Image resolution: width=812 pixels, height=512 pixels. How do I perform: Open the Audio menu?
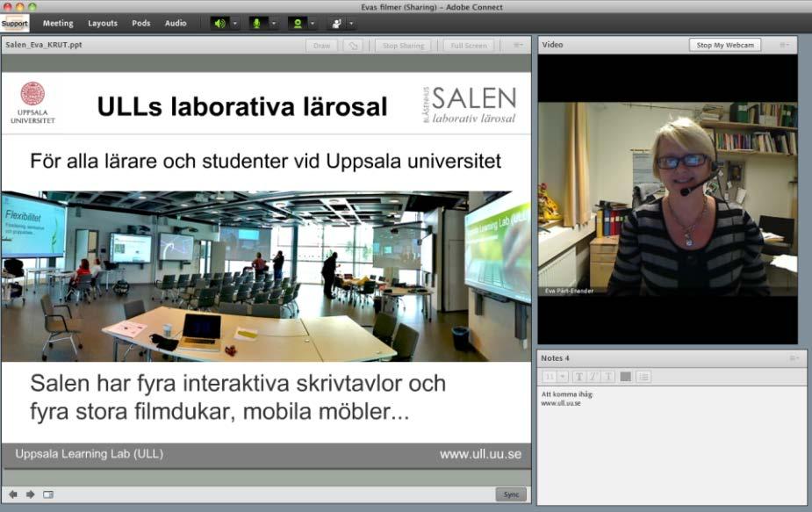coord(176,24)
